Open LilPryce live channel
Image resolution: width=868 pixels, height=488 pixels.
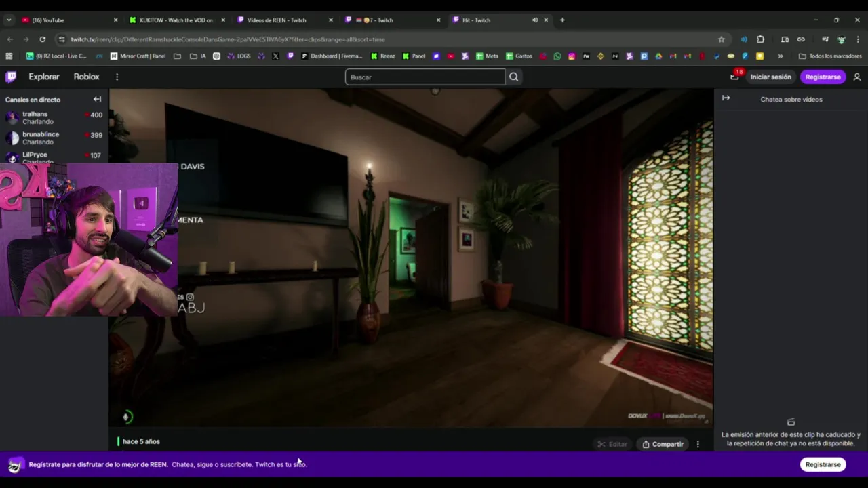(54, 157)
